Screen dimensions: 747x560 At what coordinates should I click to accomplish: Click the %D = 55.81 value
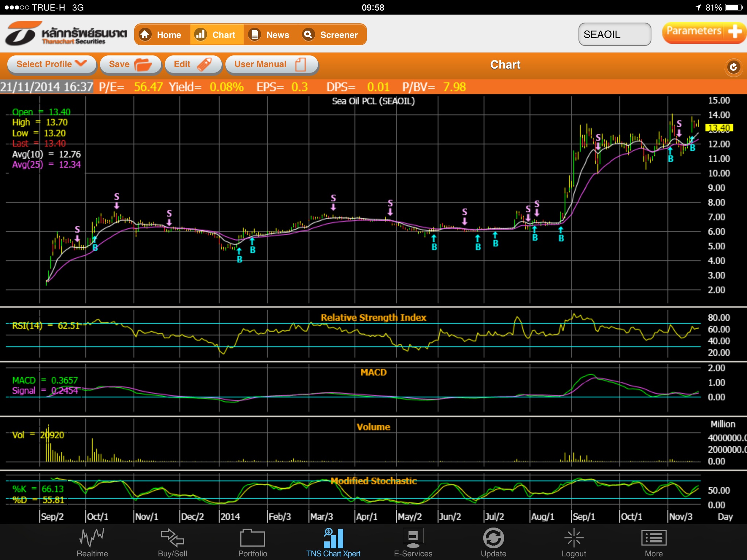(x=38, y=500)
